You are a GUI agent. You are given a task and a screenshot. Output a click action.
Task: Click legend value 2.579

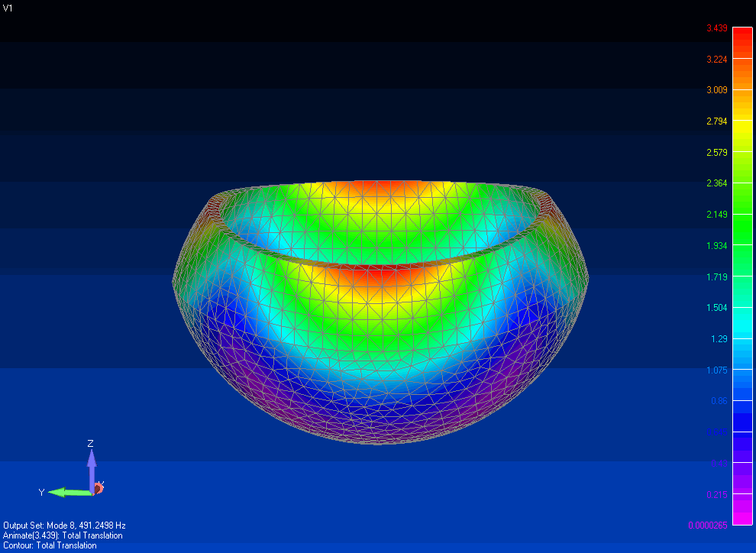tap(717, 152)
